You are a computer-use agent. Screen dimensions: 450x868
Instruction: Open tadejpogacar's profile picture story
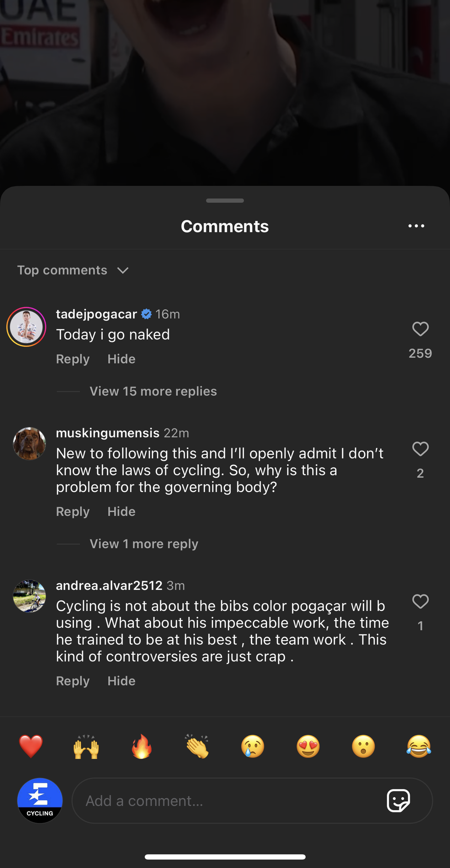pyautogui.click(x=26, y=327)
